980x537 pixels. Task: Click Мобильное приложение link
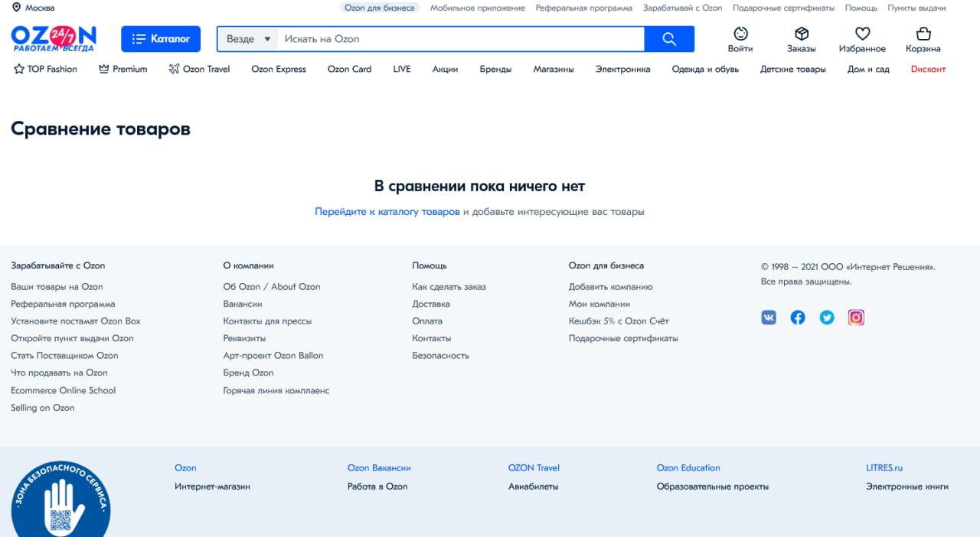pos(478,8)
